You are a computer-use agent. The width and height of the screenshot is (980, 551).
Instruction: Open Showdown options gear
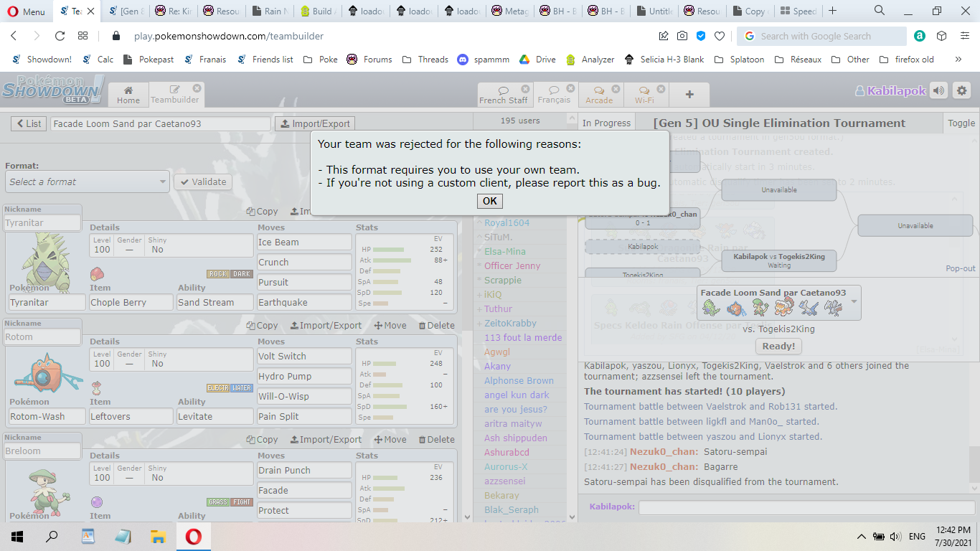click(962, 90)
